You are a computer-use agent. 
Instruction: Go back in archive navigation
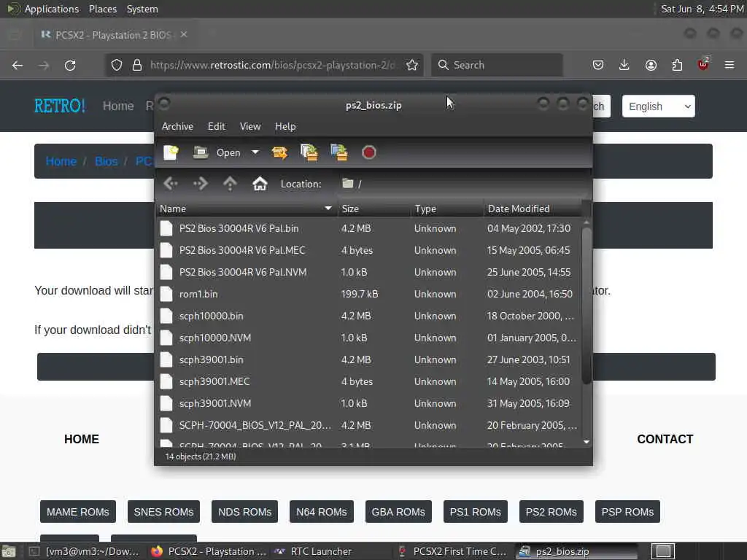171,184
